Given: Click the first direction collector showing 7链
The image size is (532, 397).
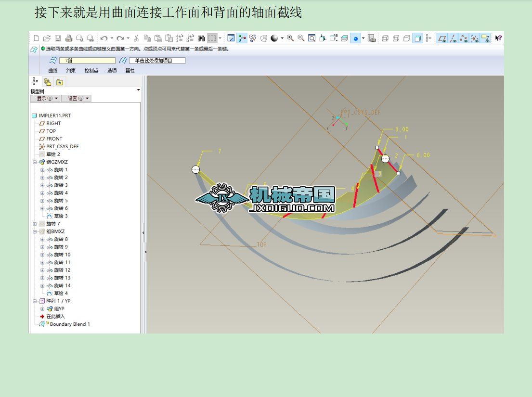Looking at the screenshot, I should (88, 60).
